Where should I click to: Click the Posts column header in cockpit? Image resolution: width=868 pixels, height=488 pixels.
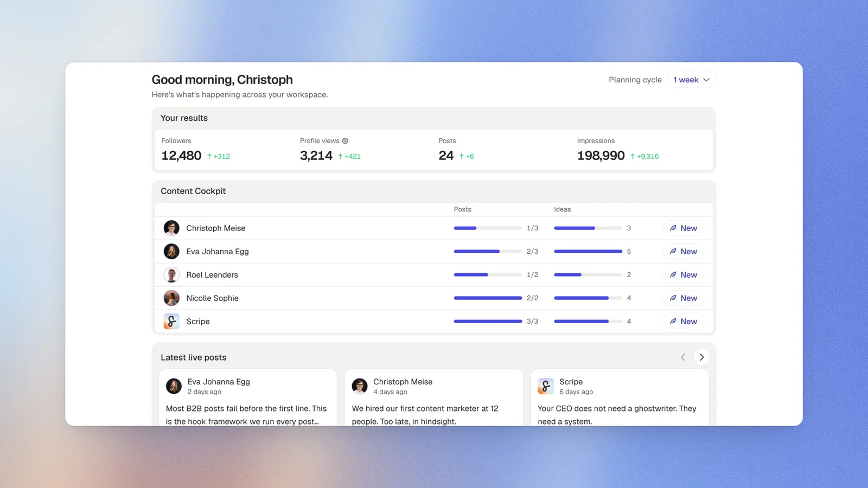click(x=462, y=209)
